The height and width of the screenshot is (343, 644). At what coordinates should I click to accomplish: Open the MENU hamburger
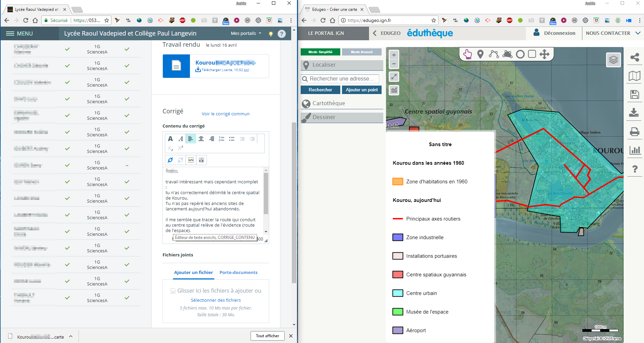tap(20, 33)
